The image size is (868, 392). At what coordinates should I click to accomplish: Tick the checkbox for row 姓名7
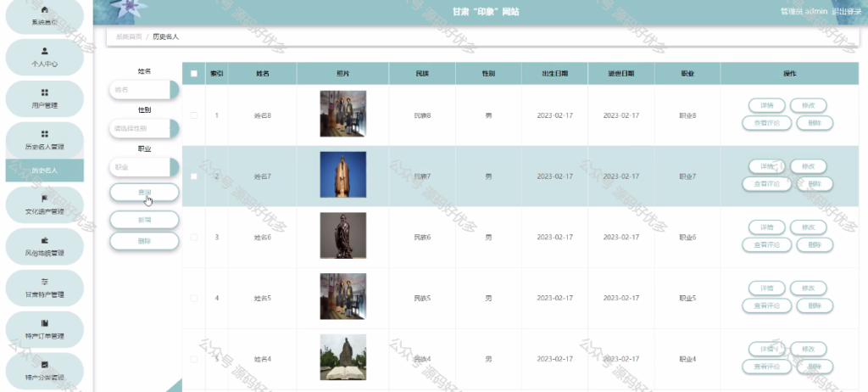pyautogui.click(x=194, y=176)
